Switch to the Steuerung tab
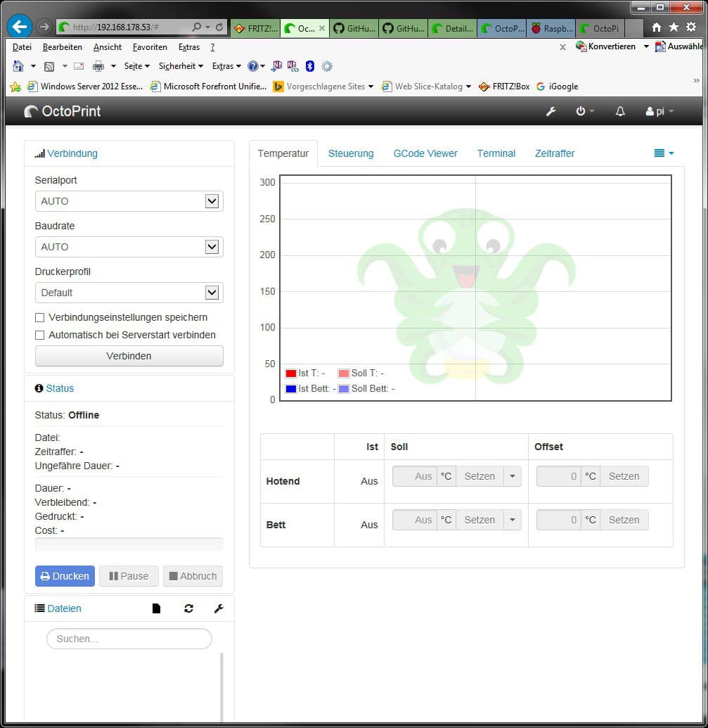 pos(351,153)
